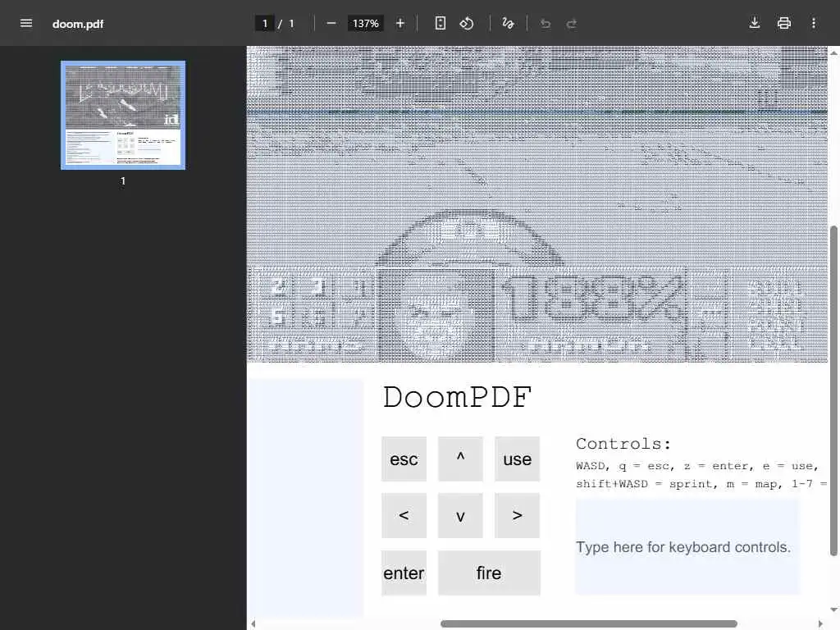The width and height of the screenshot is (840, 630).
Task: Download the doom.pdf file
Action: [755, 23]
